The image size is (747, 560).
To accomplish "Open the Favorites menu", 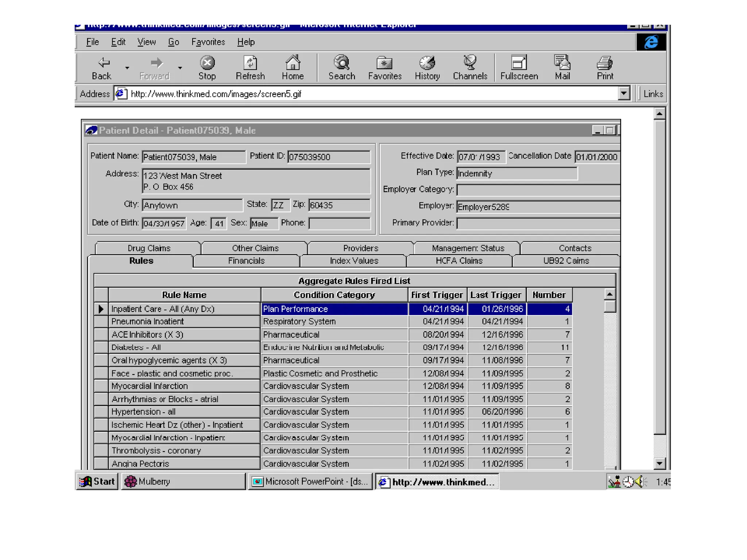I will tap(208, 42).
